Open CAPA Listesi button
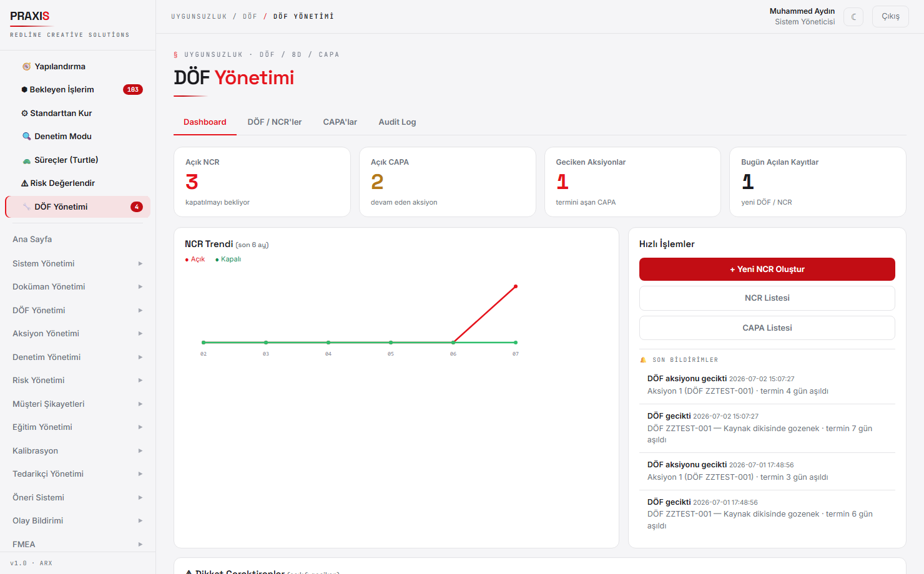The width and height of the screenshot is (924, 574). point(767,328)
